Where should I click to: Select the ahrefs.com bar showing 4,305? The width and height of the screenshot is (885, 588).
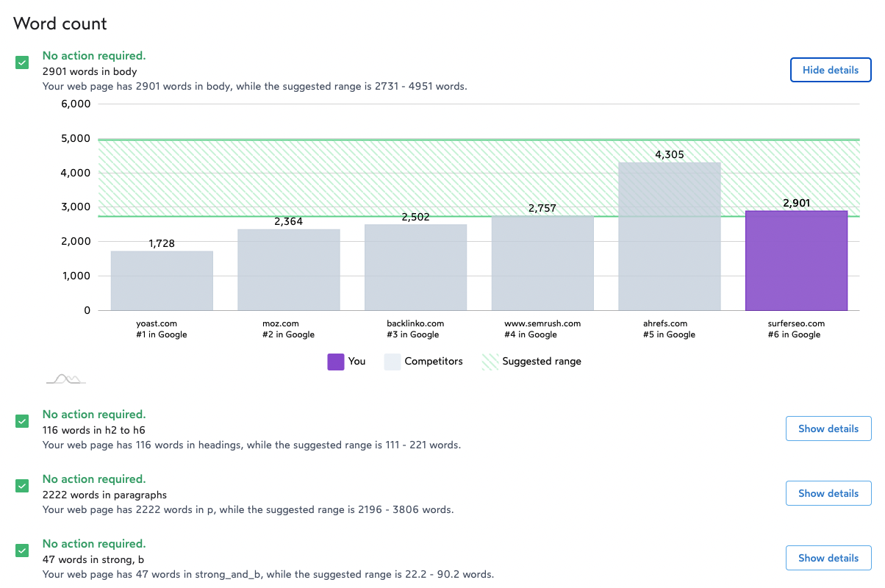(669, 237)
